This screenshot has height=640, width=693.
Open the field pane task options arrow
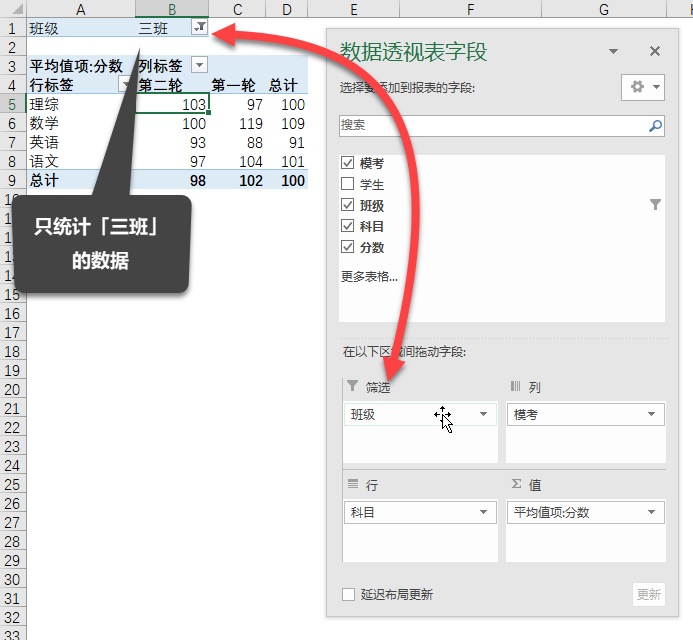(x=614, y=51)
